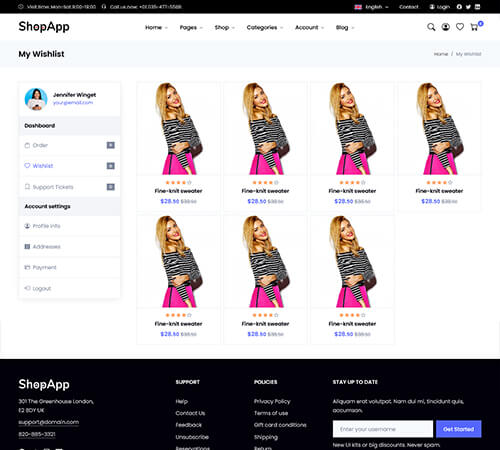
Task: Open the heart wishlist icon in header
Action: [x=460, y=27]
